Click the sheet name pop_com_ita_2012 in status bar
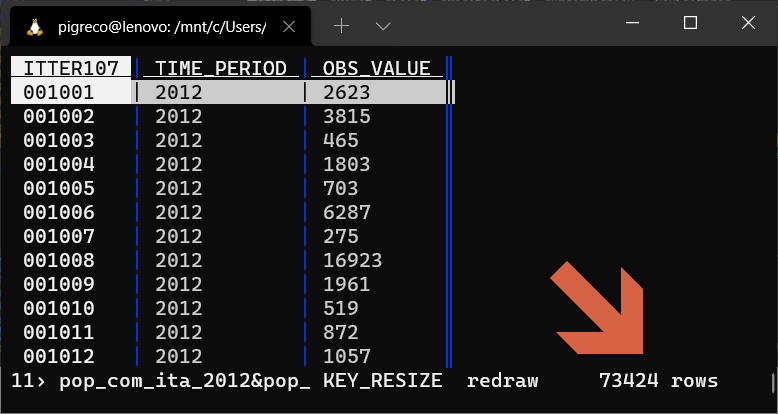Screen dimensions: 778x414 pyautogui.click(x=162, y=380)
